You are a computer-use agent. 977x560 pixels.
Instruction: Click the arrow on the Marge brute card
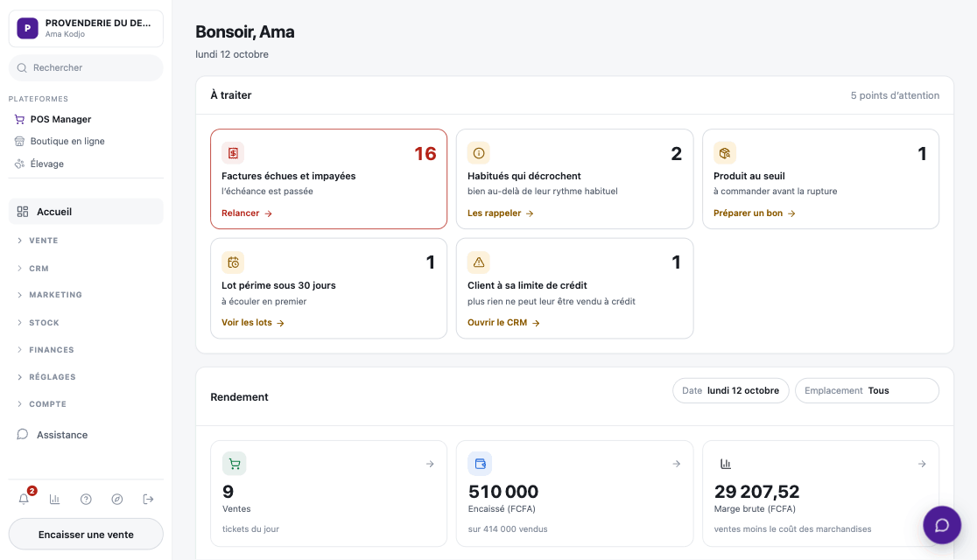[922, 464]
